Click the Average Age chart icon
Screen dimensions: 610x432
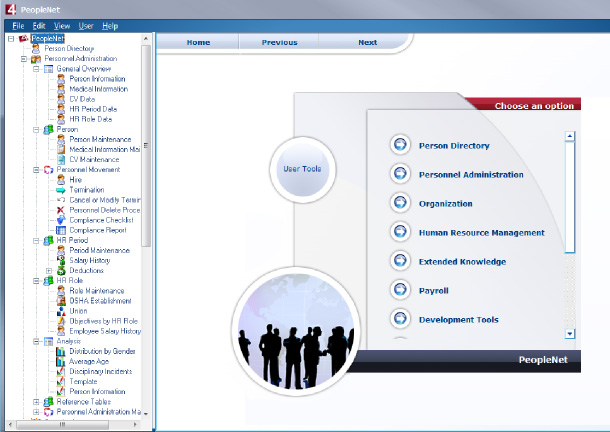pyautogui.click(x=61, y=362)
